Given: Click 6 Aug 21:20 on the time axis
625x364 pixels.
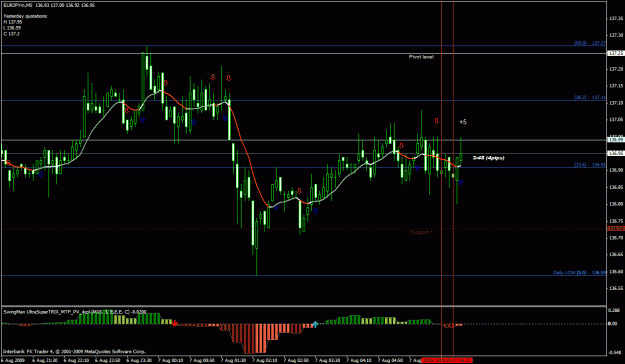Looking at the screenshot, I should pos(44,360).
